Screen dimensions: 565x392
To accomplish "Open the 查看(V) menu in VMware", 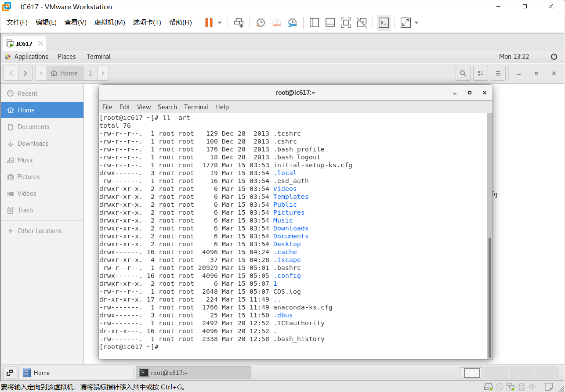I will [x=76, y=22].
